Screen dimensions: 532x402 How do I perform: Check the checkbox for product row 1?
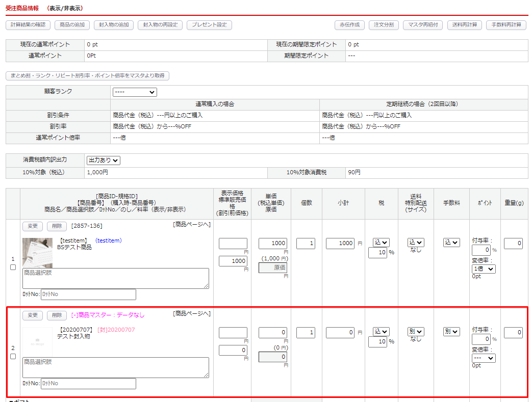tap(13, 267)
